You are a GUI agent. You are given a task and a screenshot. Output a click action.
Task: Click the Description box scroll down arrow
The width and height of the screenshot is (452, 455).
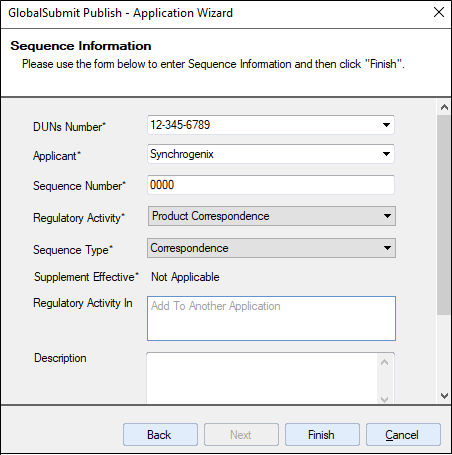pos(384,399)
